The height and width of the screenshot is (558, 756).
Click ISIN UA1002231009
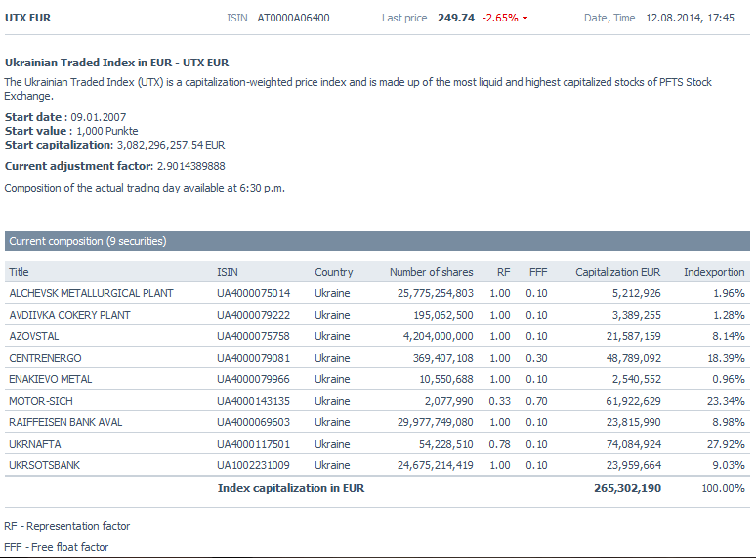tap(253, 465)
